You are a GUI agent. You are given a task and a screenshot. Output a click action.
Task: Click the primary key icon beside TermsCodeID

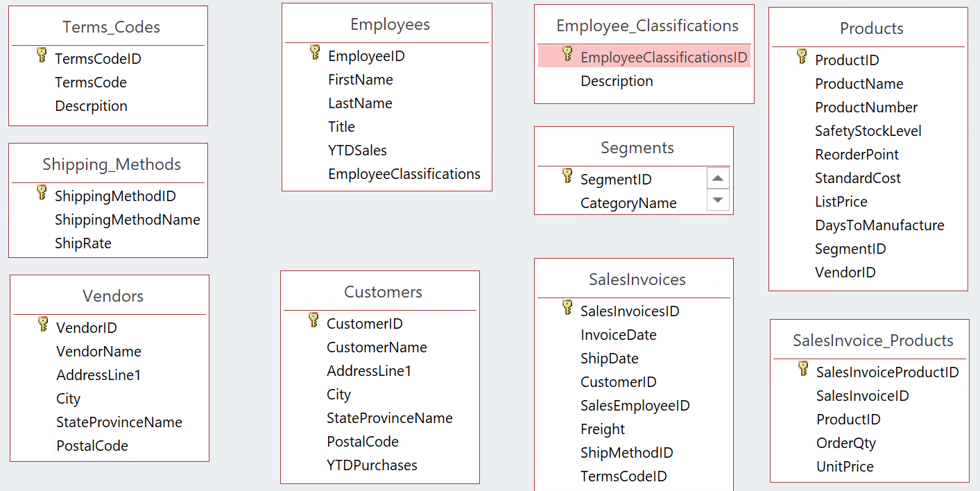pyautogui.click(x=42, y=55)
